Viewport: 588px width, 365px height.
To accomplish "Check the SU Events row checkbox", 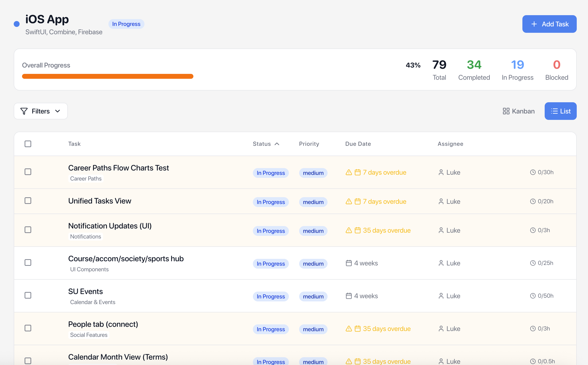I will [28, 296].
